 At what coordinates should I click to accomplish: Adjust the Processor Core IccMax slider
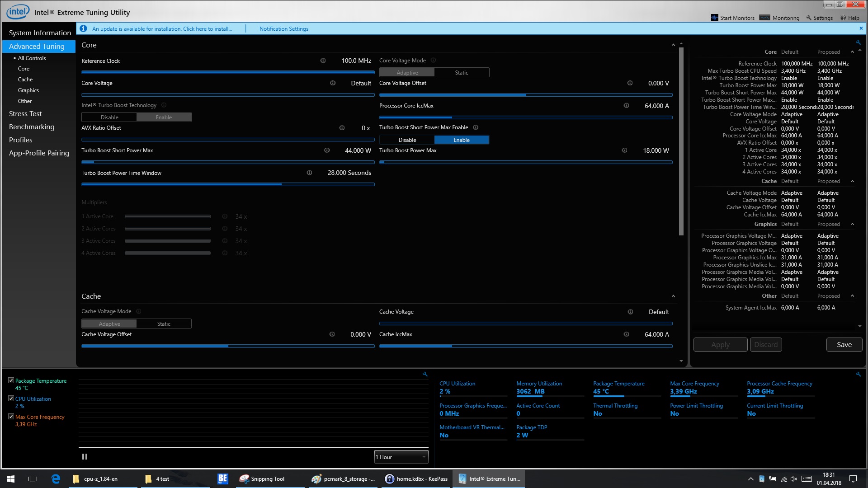click(526, 117)
